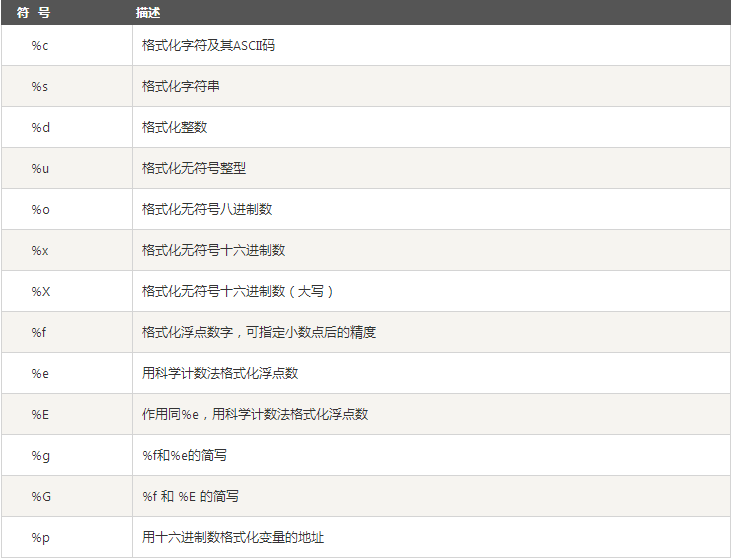Click description 格式化无符号八进制数
Screen dimensions: 731x558
coord(207,209)
